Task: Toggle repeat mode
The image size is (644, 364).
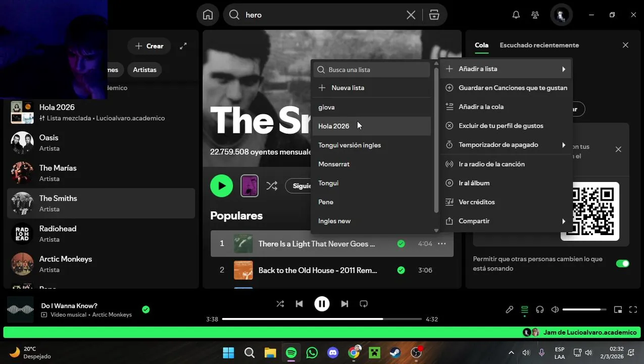Action: coord(364,304)
